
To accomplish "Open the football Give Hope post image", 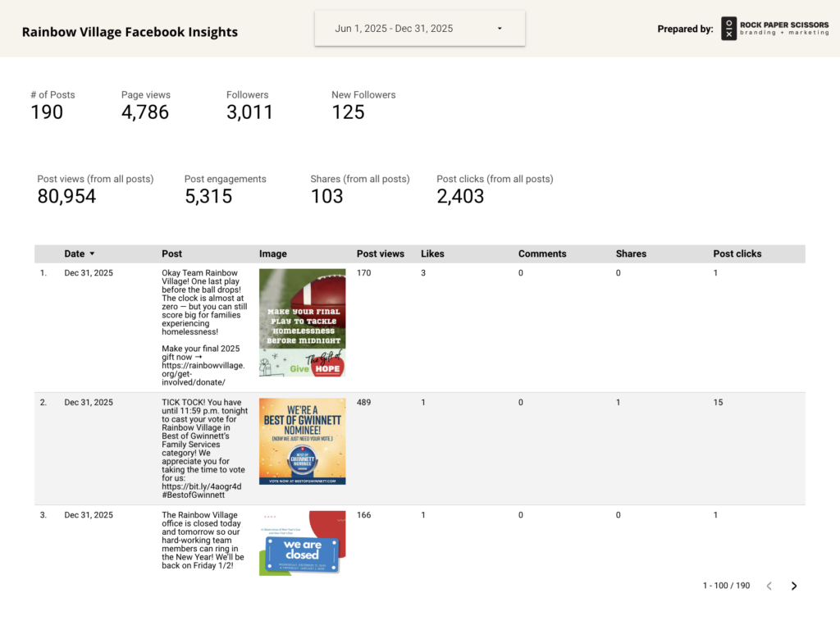I will coord(302,322).
